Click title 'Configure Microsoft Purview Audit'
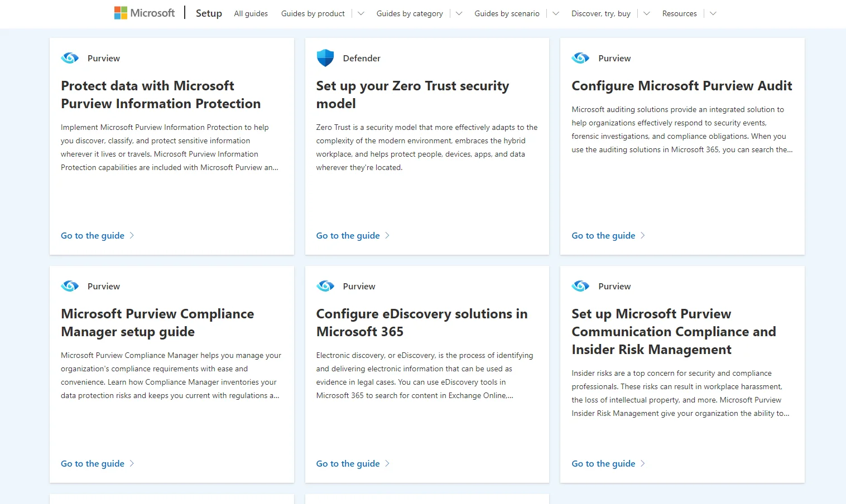This screenshot has height=504, width=846. point(682,86)
